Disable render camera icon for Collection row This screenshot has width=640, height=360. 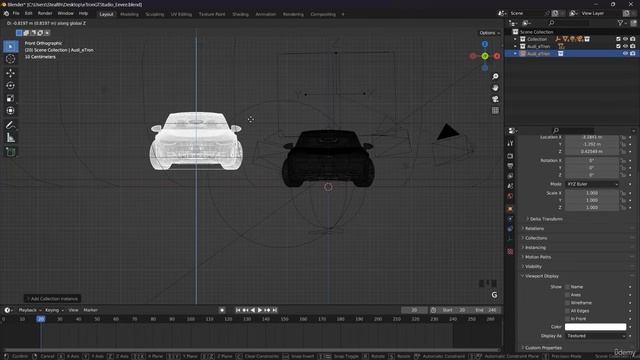633,39
